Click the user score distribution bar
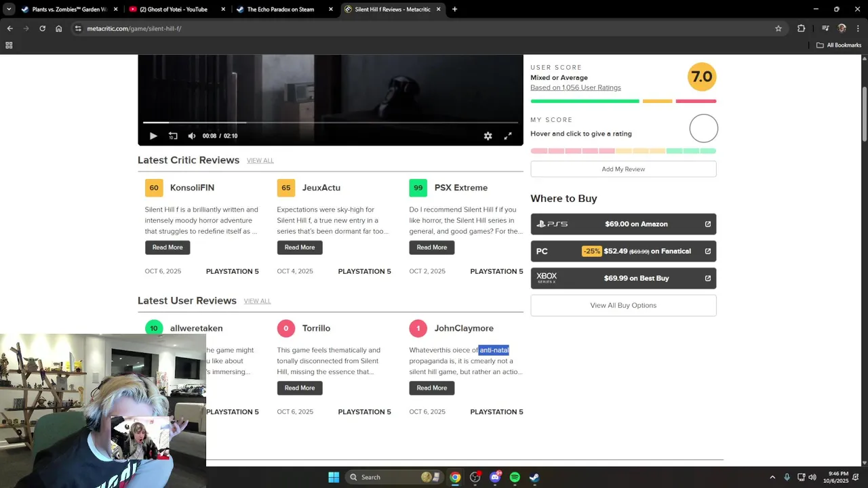This screenshot has width=868, height=488. pos(623,101)
